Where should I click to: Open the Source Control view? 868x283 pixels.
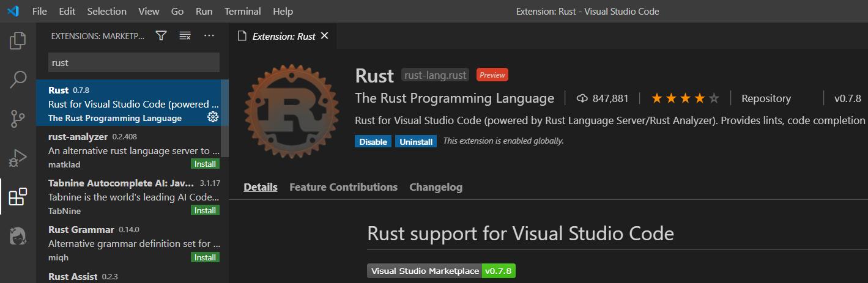click(x=18, y=119)
